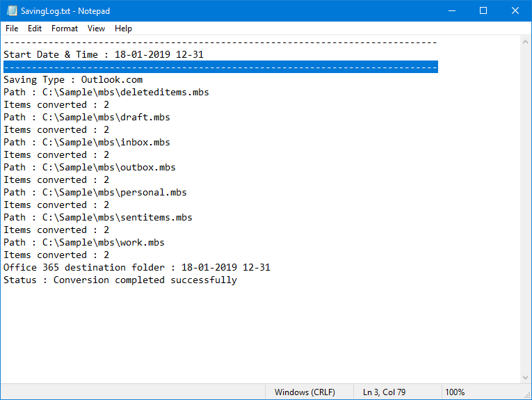
Task: Click 'Ln 3, Col 79' in status bar
Action: [x=384, y=392]
